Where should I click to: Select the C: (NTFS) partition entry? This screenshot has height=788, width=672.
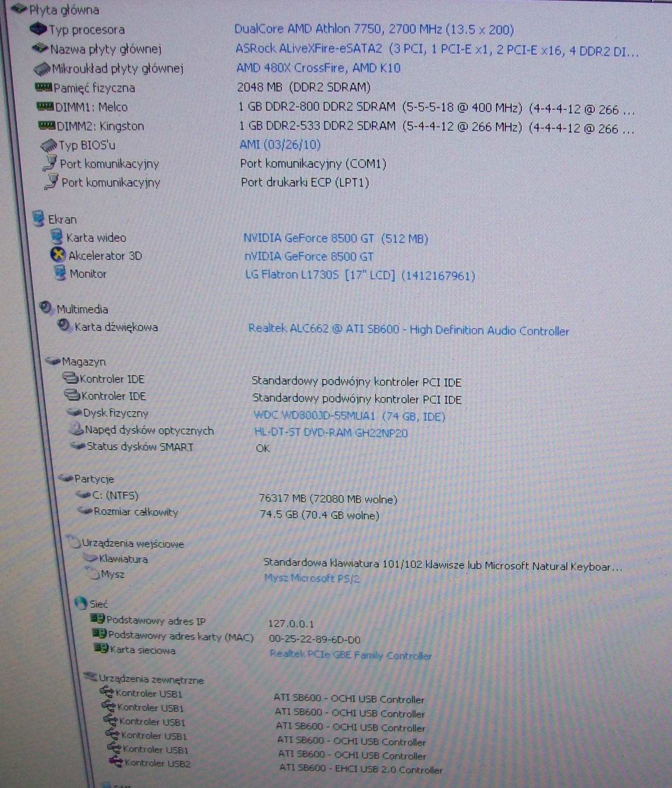(115, 495)
